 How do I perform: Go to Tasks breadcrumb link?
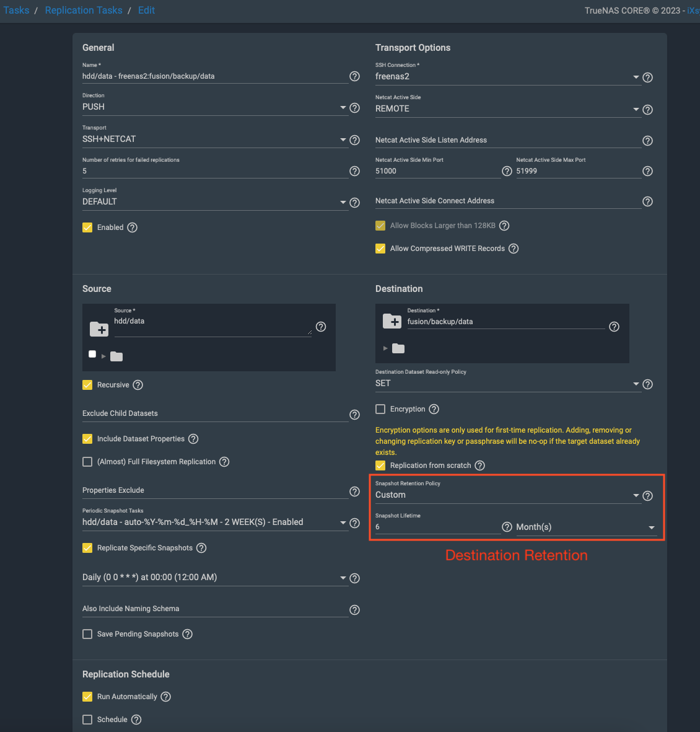16,10
